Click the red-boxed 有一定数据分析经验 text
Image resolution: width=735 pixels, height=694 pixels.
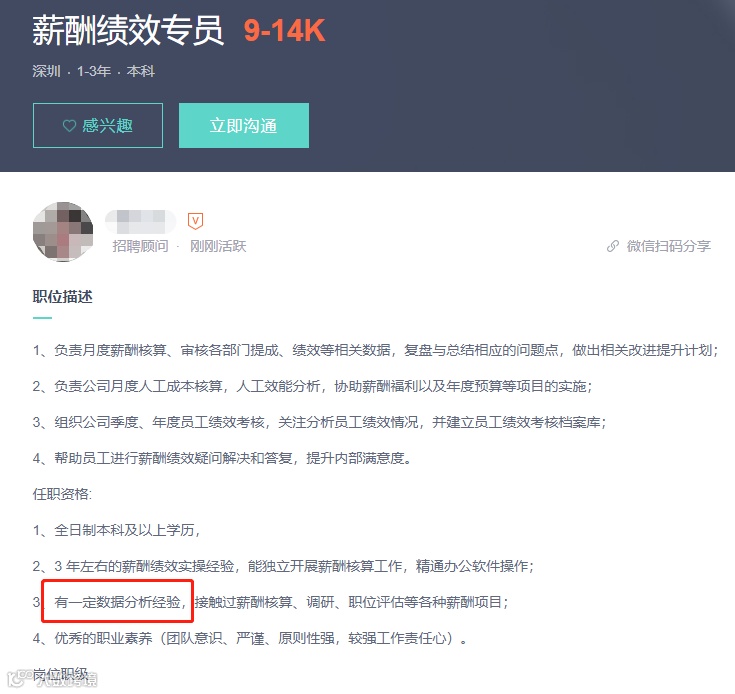(117, 602)
